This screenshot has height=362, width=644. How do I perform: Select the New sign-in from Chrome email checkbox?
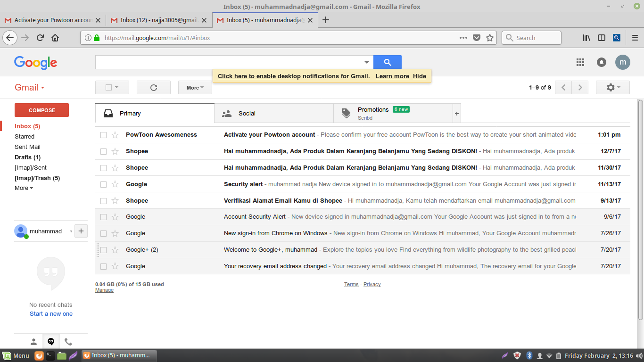point(104,234)
